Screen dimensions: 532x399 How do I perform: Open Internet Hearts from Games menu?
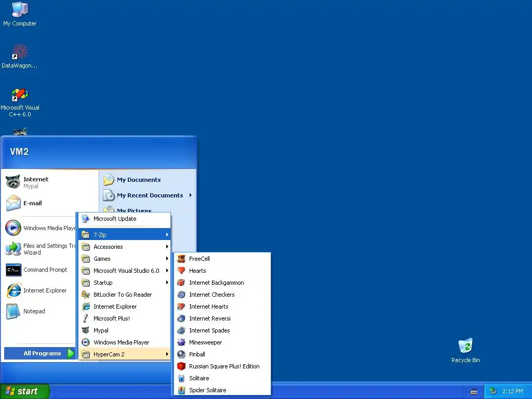tap(222, 307)
